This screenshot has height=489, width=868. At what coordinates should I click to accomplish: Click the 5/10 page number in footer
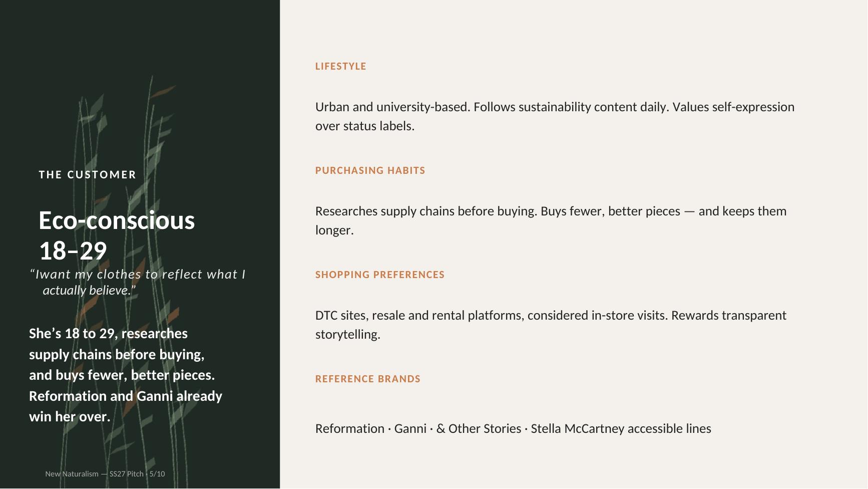pos(157,474)
